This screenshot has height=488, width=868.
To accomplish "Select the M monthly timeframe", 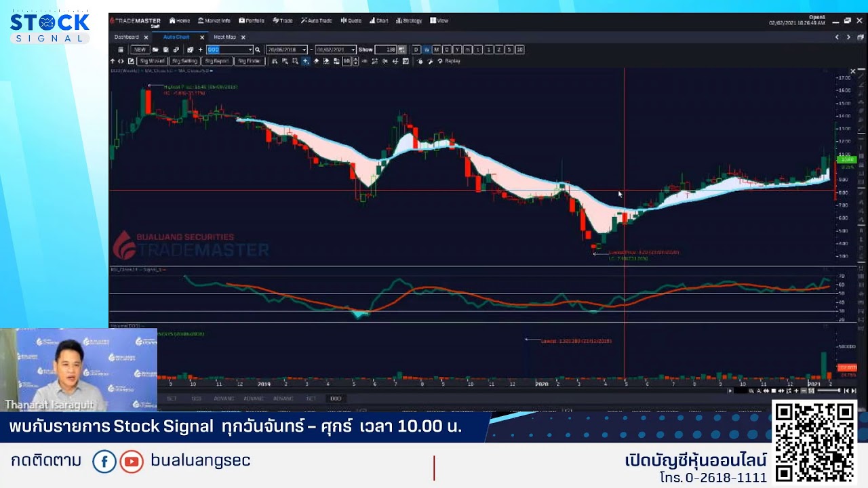I will point(437,49).
